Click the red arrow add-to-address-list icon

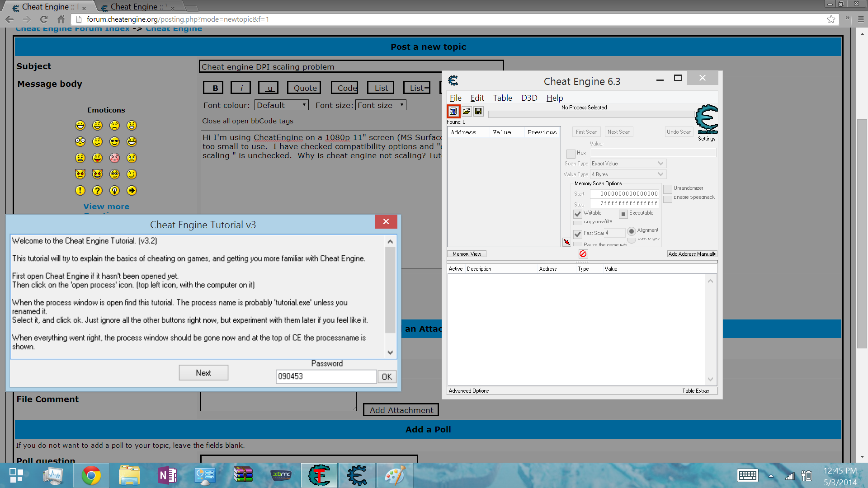point(566,242)
